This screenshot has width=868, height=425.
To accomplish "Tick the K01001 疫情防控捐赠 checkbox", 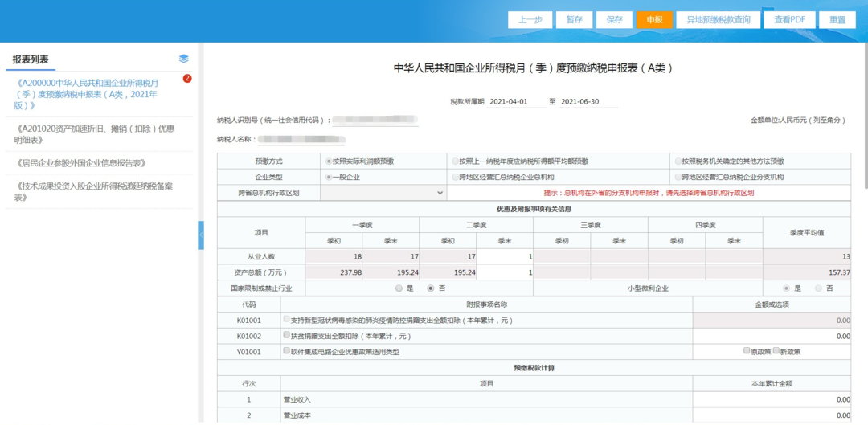I will click(286, 319).
